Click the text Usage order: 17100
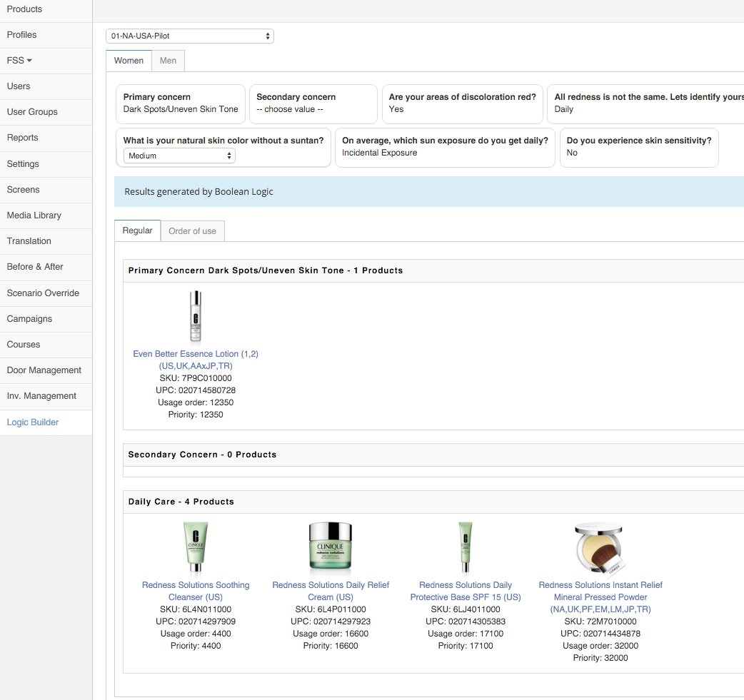The image size is (744, 700). tap(466, 633)
